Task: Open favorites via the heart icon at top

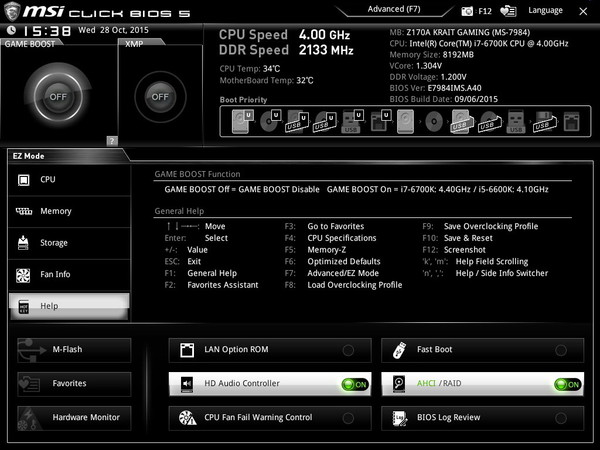Action: pos(508,11)
